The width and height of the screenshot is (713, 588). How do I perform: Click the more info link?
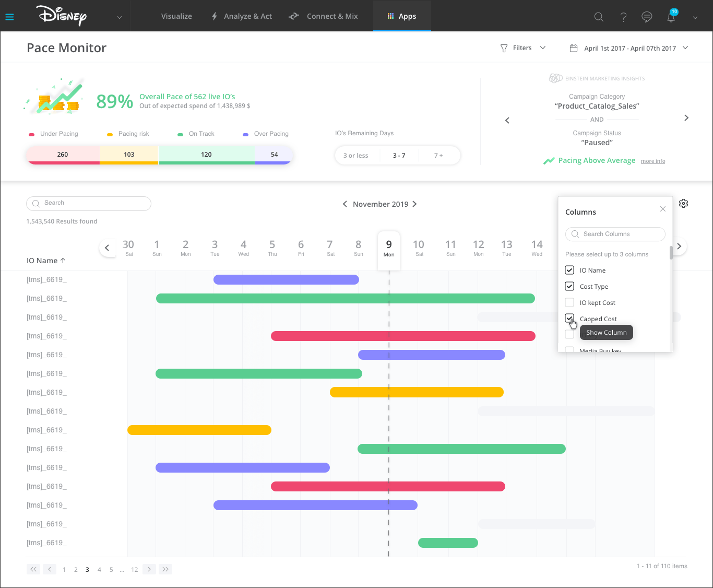point(652,161)
